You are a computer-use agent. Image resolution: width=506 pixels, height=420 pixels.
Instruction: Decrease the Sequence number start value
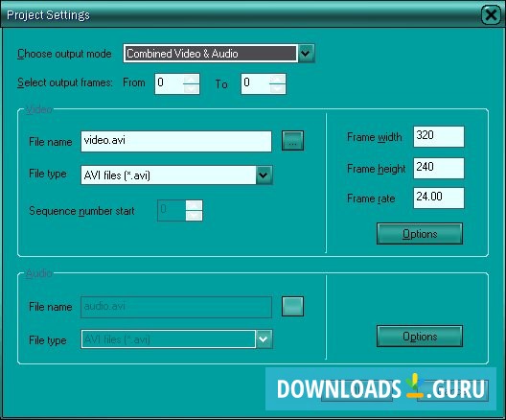coord(195,216)
